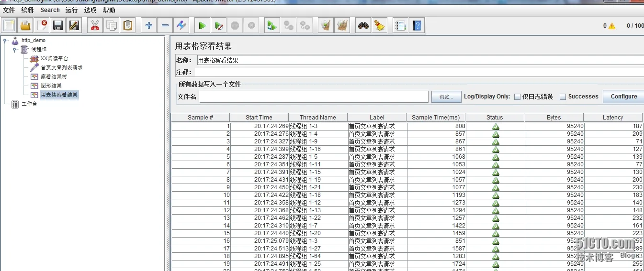Open the 帮助 menu
The height and width of the screenshot is (271, 644).
point(109,10)
